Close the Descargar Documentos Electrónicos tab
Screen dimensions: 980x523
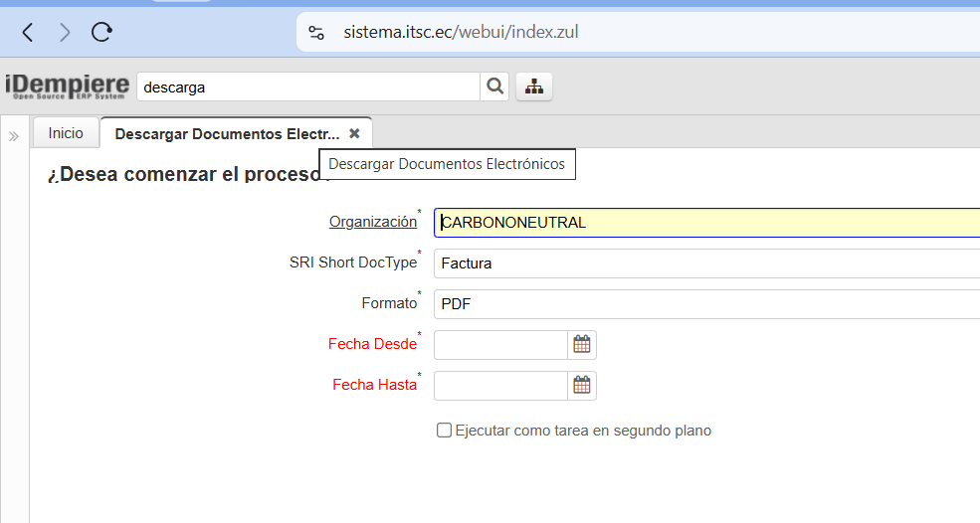click(x=354, y=133)
